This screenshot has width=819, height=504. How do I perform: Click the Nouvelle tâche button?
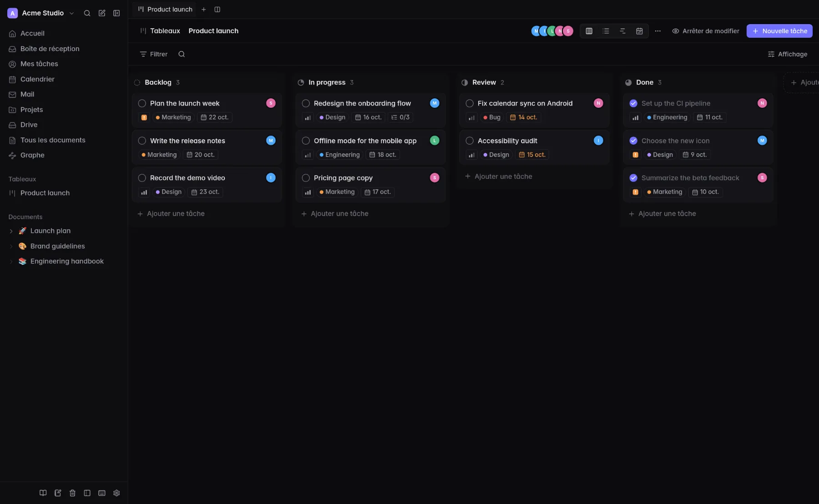coord(779,31)
